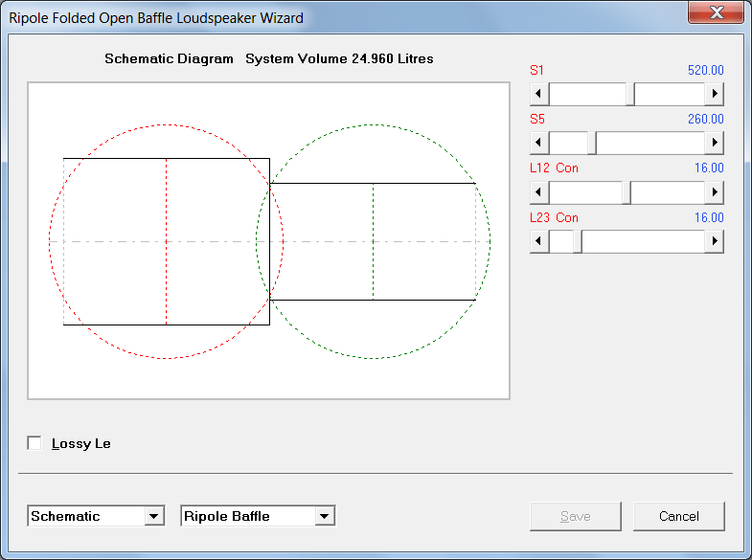Click the S1 slider right arrow

click(x=714, y=94)
